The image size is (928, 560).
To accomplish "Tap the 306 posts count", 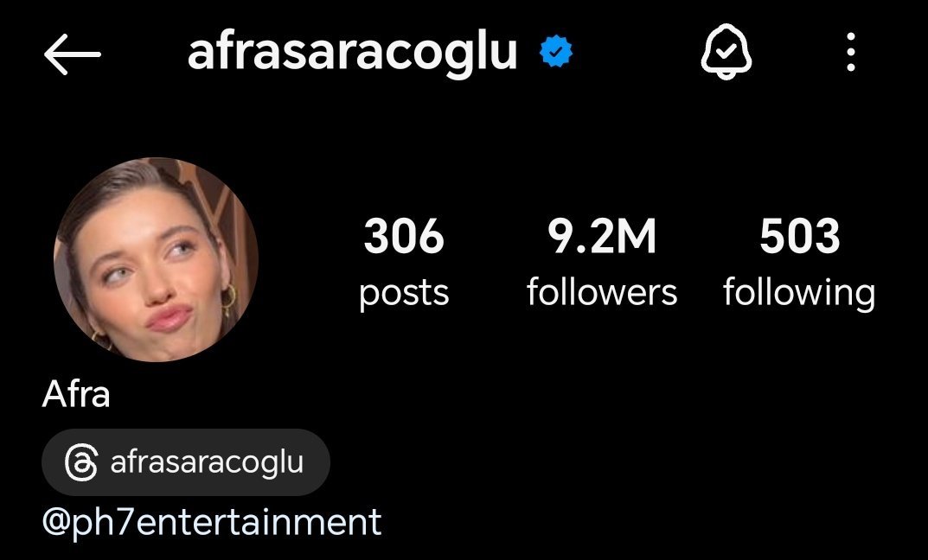I will [x=404, y=236].
